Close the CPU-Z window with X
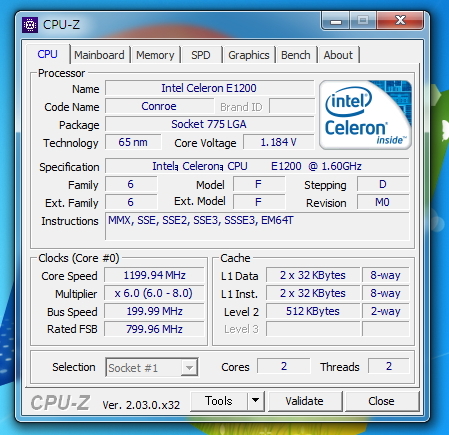 (x=400, y=21)
